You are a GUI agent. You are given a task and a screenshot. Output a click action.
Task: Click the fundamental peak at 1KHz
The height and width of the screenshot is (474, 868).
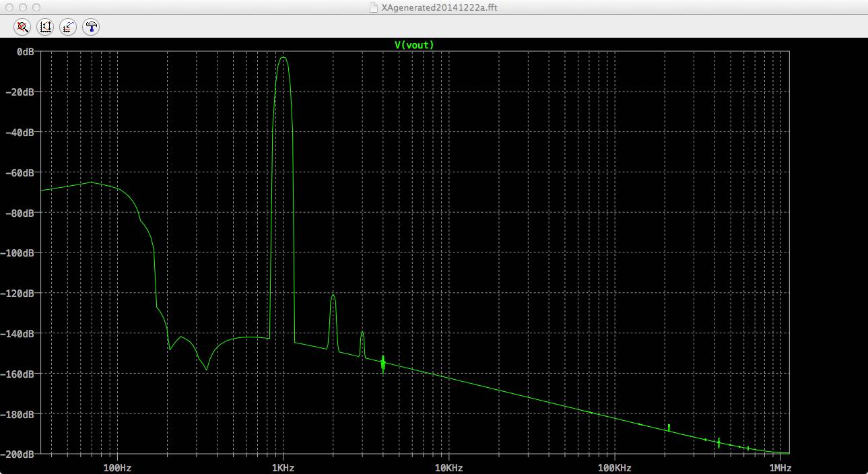[283, 59]
